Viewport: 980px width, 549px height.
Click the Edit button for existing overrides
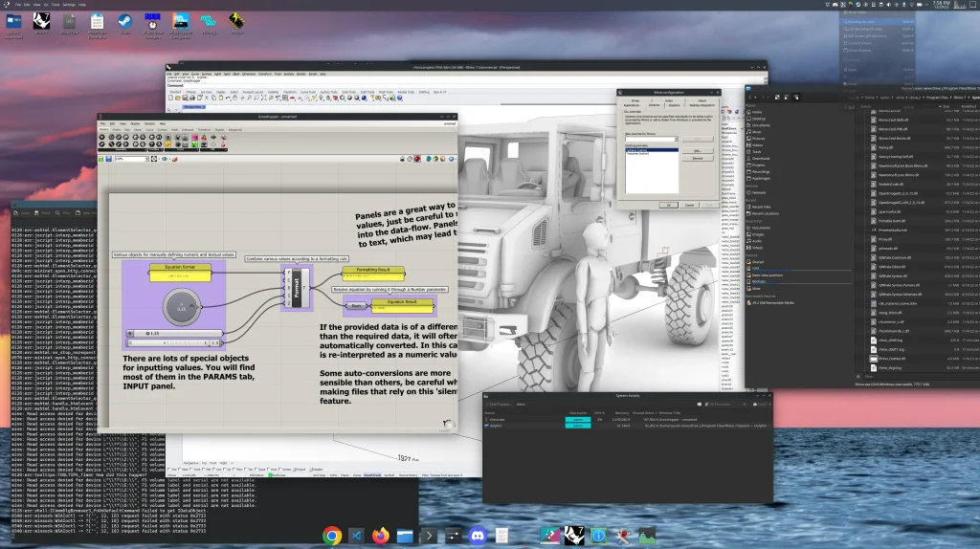pos(698,150)
